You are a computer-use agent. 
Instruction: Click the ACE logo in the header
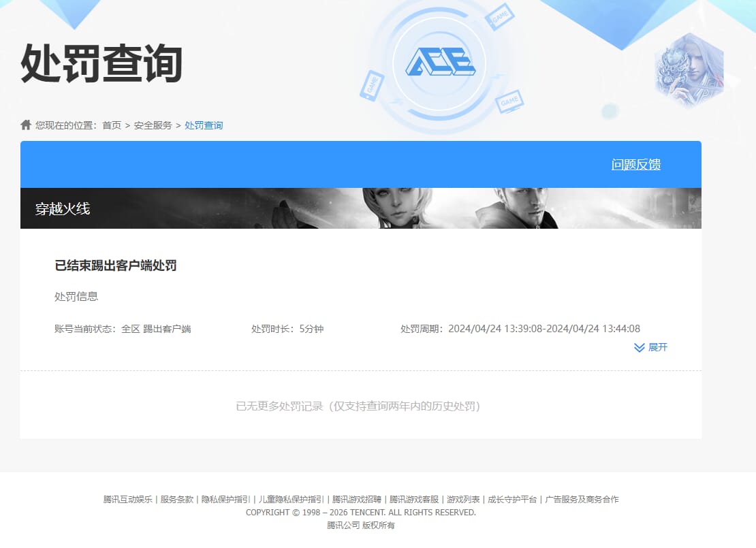(x=440, y=63)
